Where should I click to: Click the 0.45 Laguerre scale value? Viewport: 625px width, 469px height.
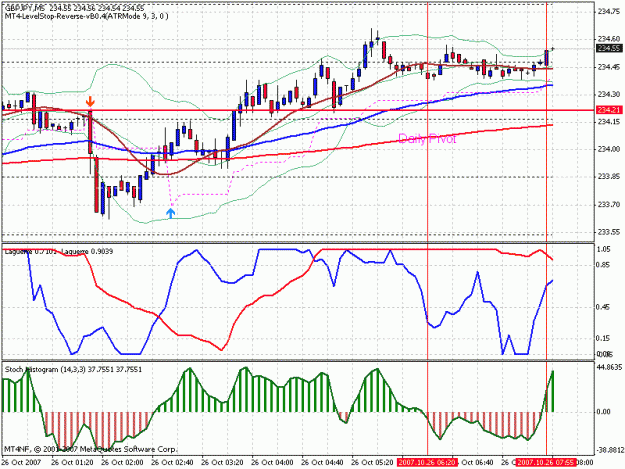tap(604, 307)
